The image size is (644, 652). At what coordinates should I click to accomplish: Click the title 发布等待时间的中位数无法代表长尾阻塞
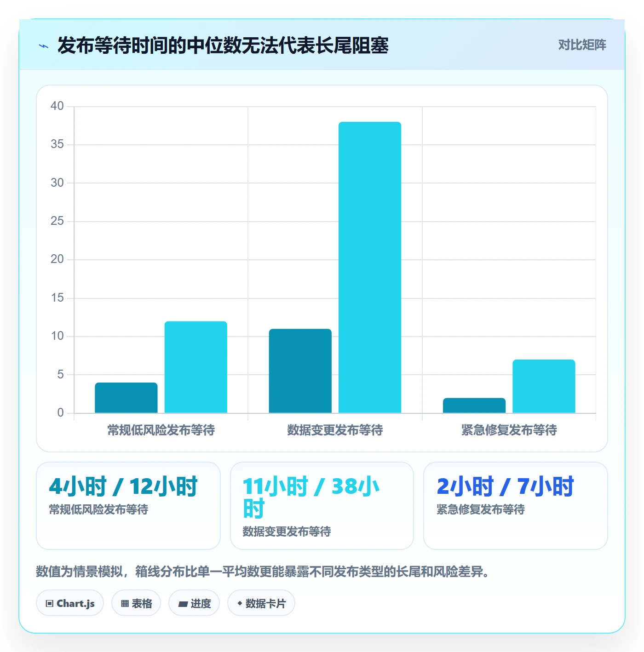(223, 46)
